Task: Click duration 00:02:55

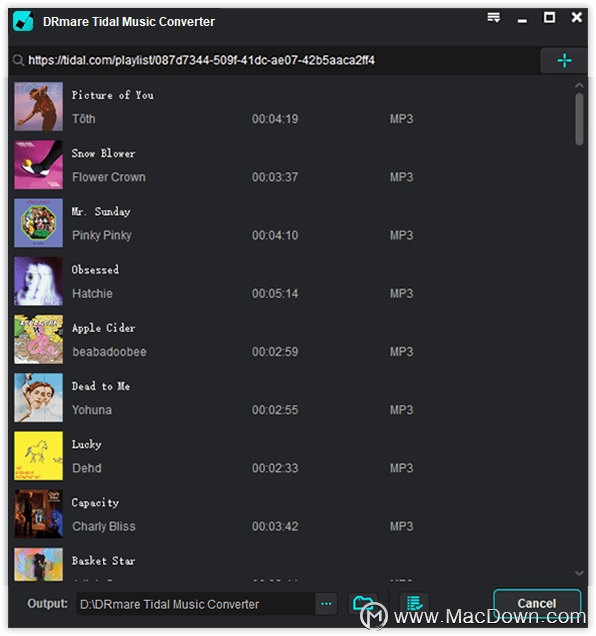Action: (275, 410)
